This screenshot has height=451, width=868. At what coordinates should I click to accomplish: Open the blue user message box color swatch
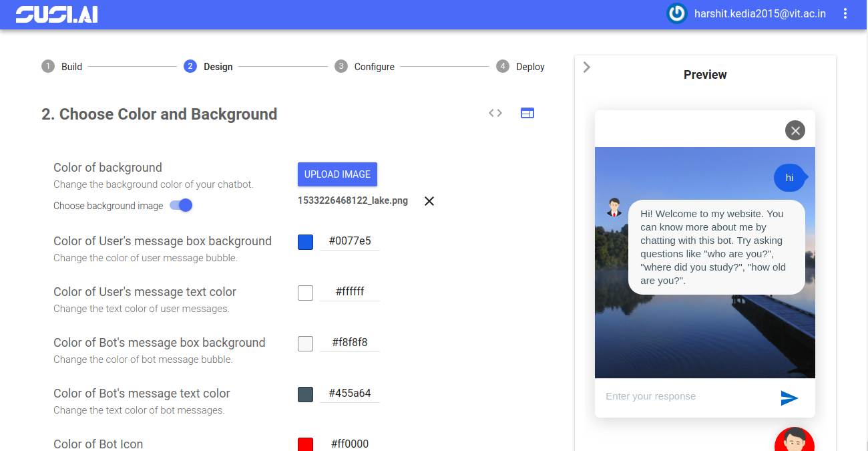click(305, 242)
